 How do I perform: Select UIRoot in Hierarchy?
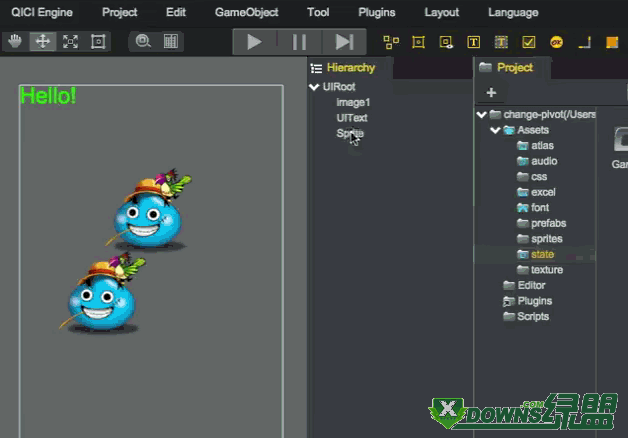[x=339, y=86]
